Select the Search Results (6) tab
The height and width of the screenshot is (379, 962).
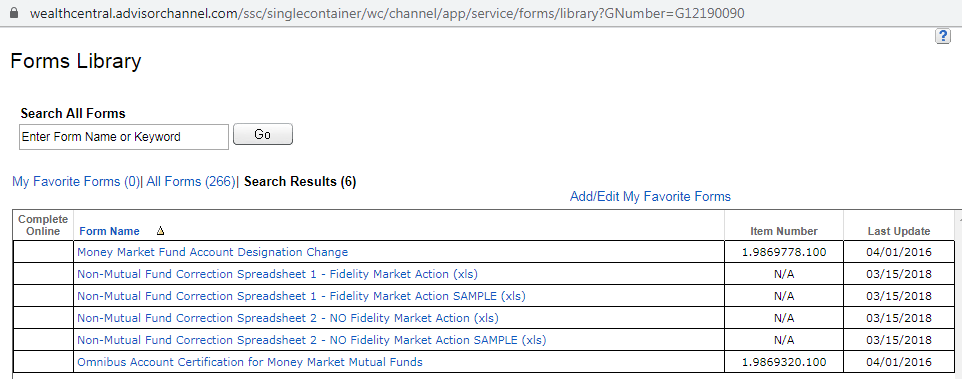point(300,182)
